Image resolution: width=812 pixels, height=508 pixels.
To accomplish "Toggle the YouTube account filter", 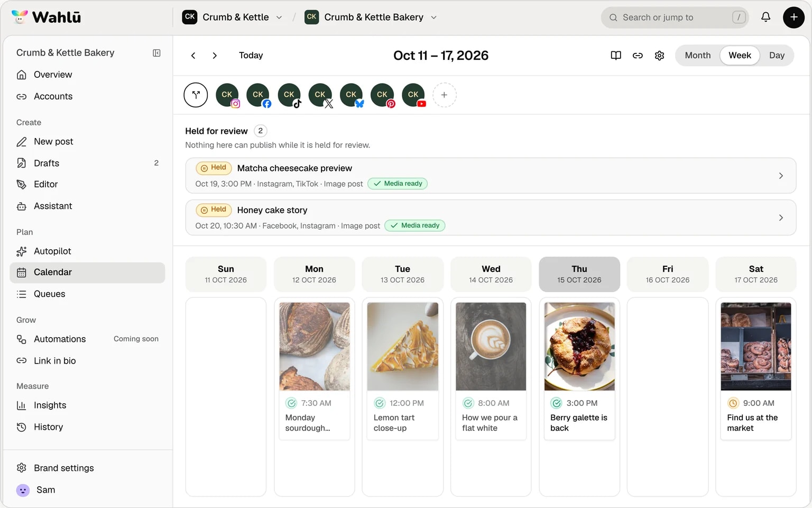I will click(414, 95).
